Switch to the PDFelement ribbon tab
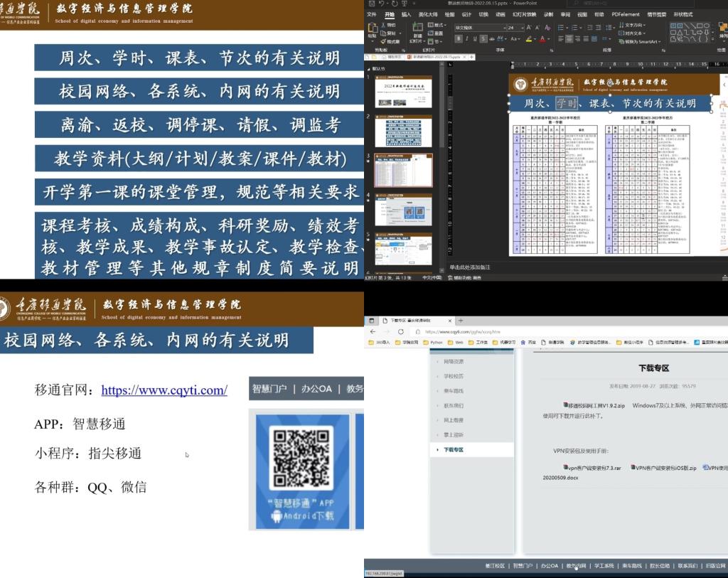Image resolution: width=728 pixels, height=578 pixels. [x=625, y=14]
